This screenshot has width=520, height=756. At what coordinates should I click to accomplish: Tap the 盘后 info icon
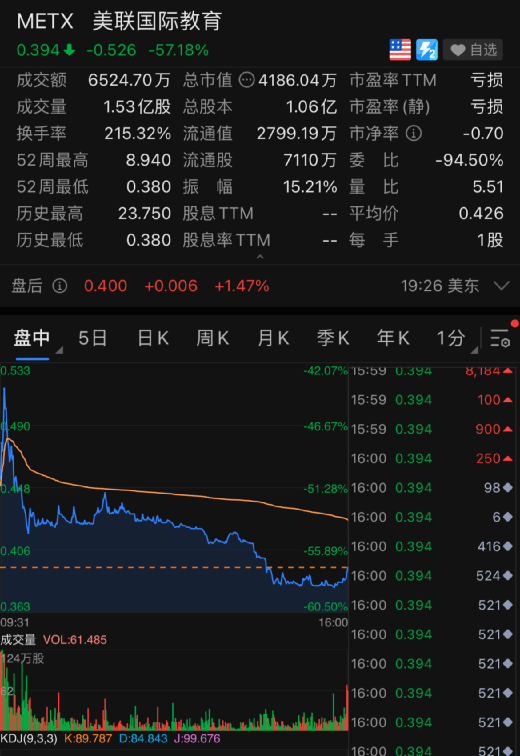point(59,286)
